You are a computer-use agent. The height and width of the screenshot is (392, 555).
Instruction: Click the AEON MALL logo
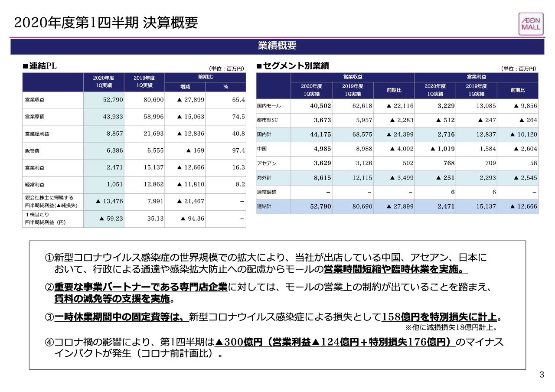click(x=531, y=24)
